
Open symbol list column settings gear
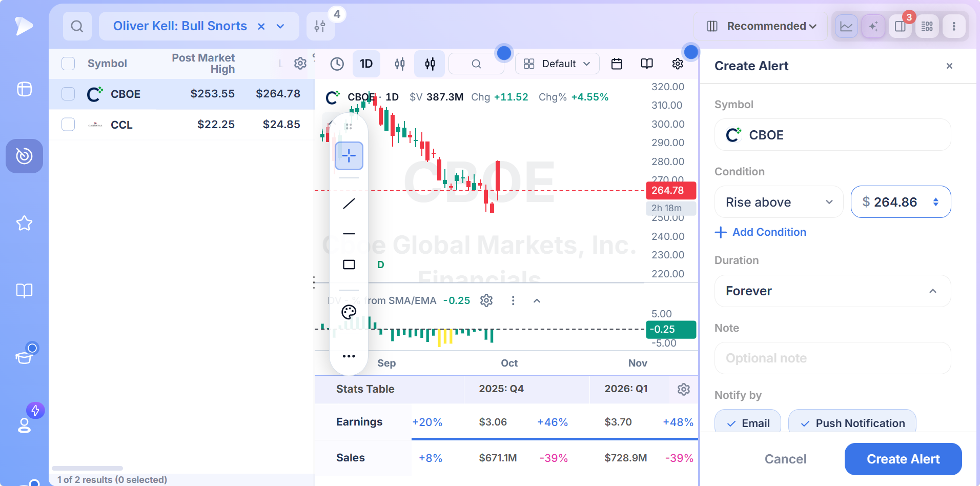tap(300, 64)
